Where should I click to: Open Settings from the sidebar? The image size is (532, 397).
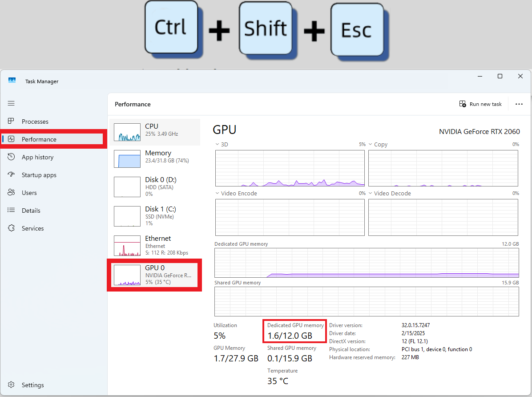click(x=32, y=385)
